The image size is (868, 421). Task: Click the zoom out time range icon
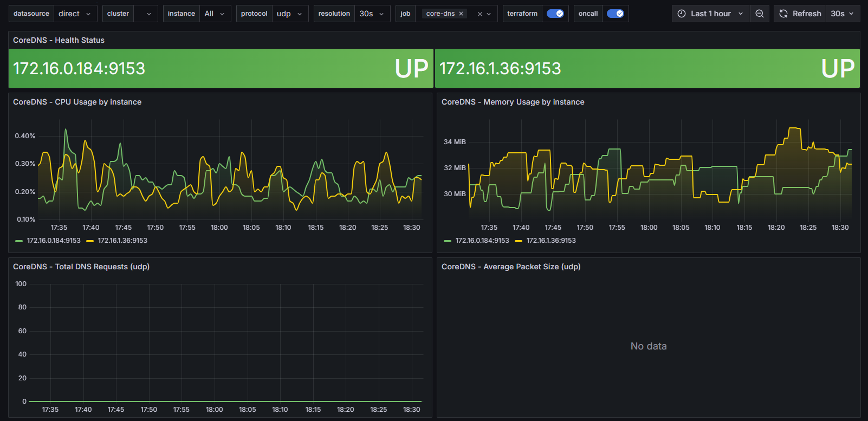pyautogui.click(x=760, y=14)
